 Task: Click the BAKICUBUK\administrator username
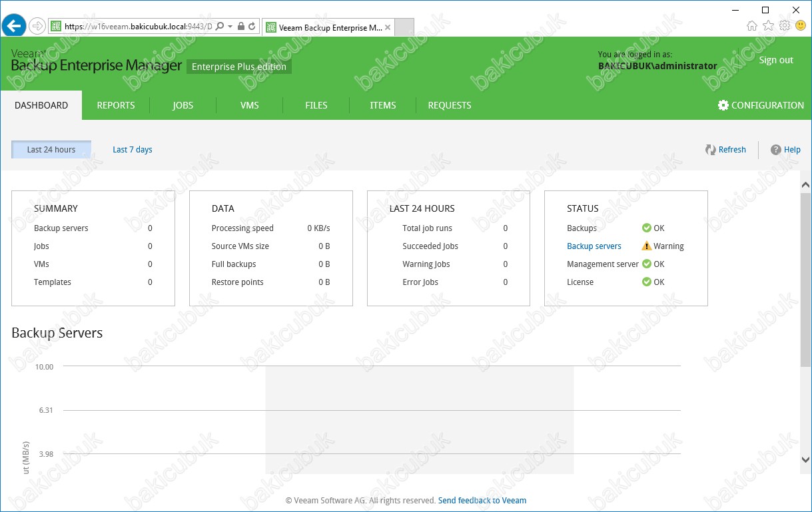(657, 66)
